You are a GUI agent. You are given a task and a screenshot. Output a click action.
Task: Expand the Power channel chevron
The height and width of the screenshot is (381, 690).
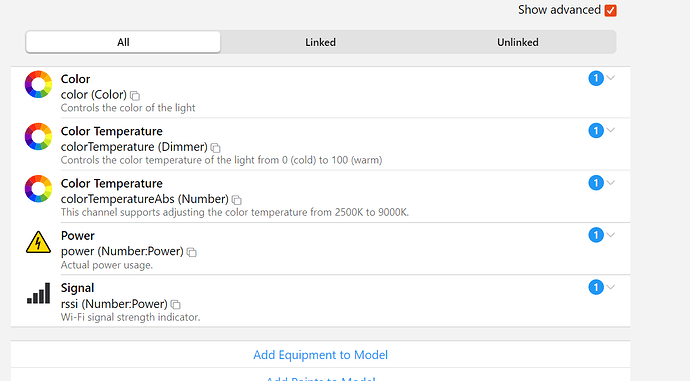[610, 234]
